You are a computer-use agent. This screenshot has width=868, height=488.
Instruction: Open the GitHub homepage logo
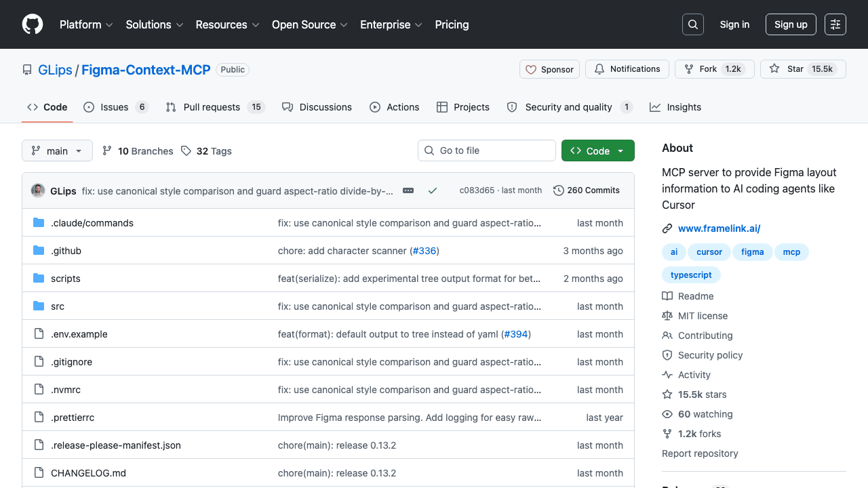pyautogui.click(x=33, y=24)
